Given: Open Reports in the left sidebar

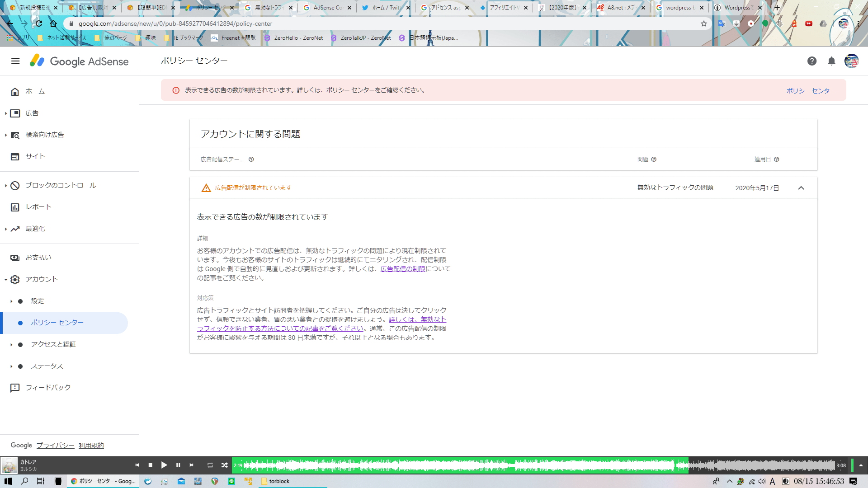Looking at the screenshot, I should click(x=38, y=207).
